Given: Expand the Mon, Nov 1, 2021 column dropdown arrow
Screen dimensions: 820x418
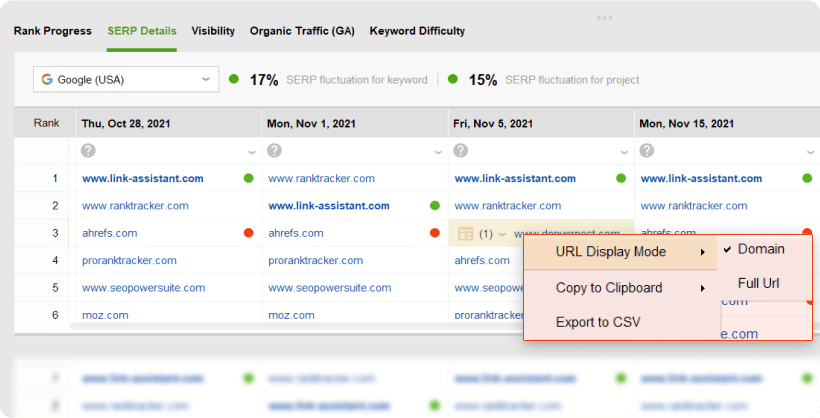Looking at the screenshot, I should tap(438, 152).
